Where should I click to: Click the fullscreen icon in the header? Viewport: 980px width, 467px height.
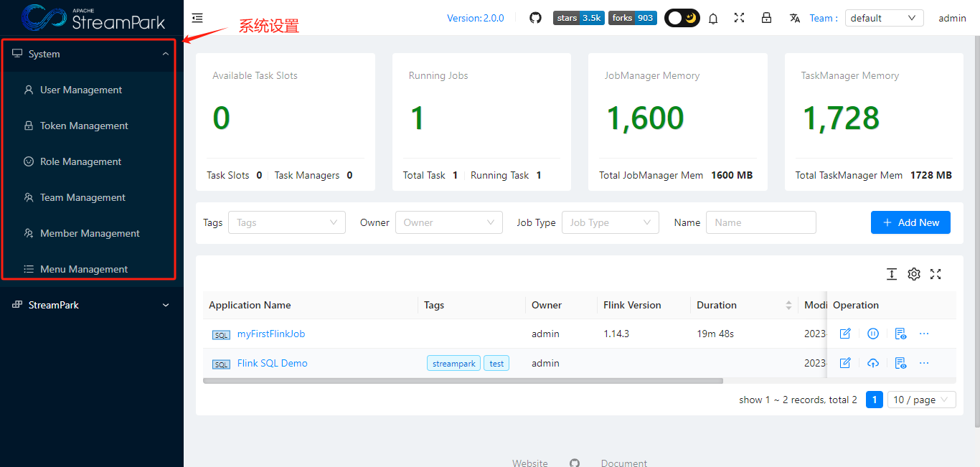[739, 17]
